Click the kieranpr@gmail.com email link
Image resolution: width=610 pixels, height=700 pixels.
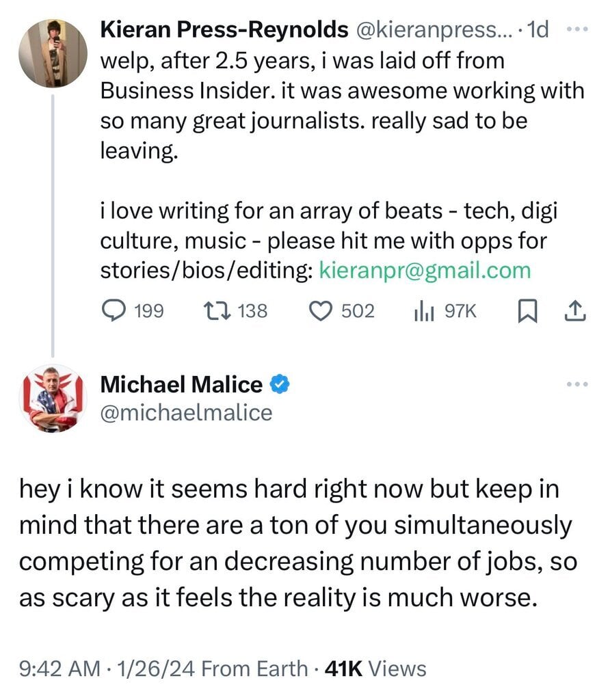pyautogui.click(x=425, y=270)
